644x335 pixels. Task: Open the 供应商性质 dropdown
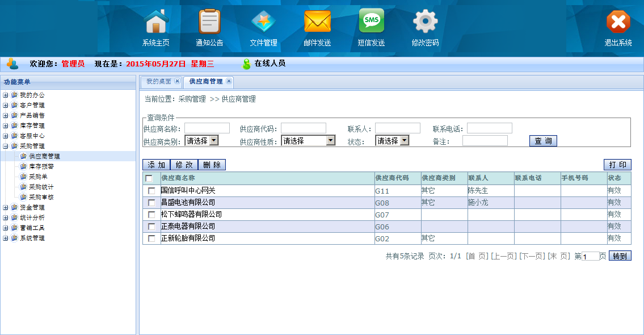(308, 141)
